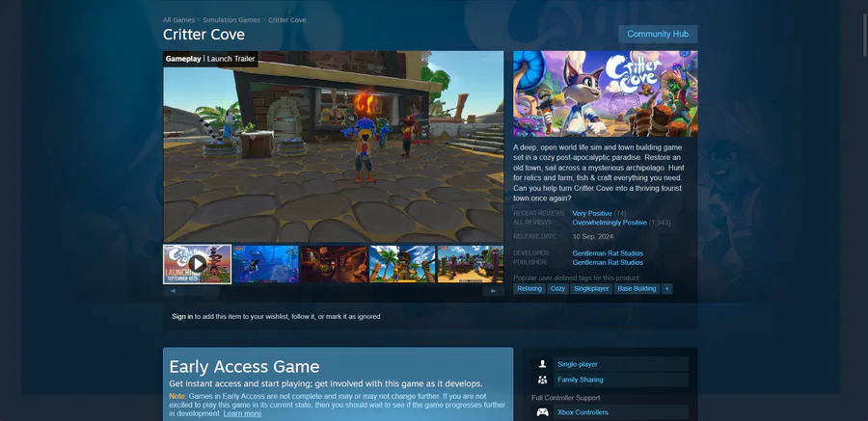Screen dimensions: 868x421
Task: Play the launch trailer thumbnail
Action: tap(197, 264)
